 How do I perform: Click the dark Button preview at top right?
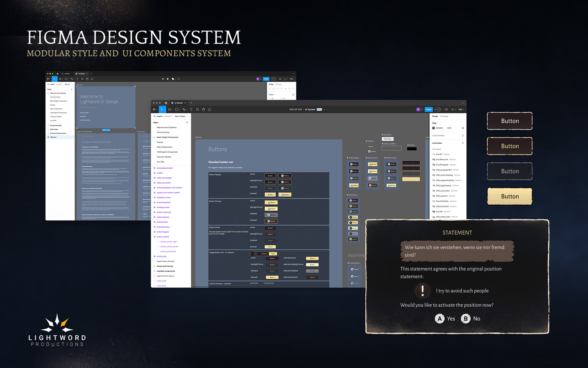pos(510,121)
